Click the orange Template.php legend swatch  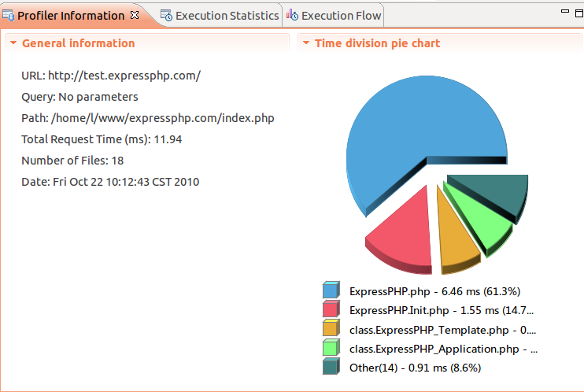click(331, 328)
